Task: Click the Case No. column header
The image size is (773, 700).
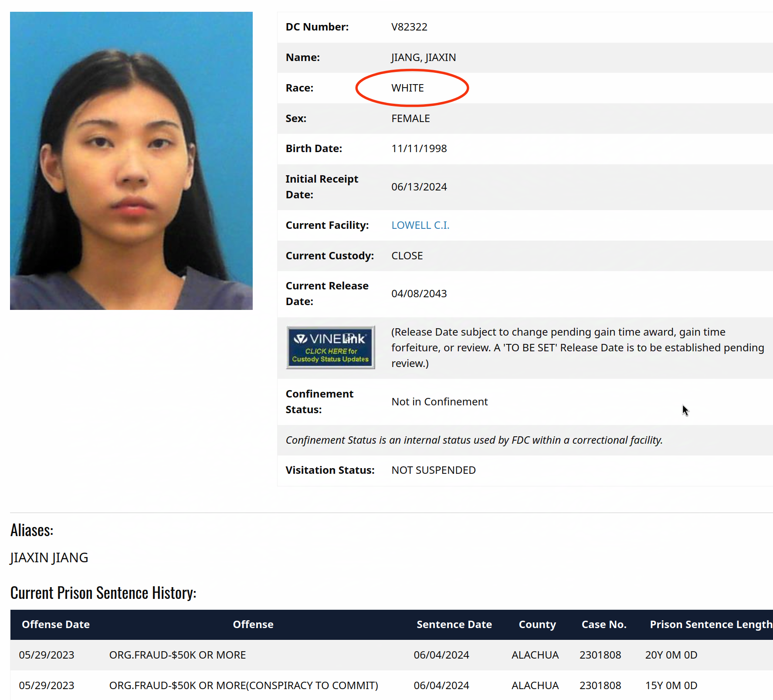Action: coord(604,625)
